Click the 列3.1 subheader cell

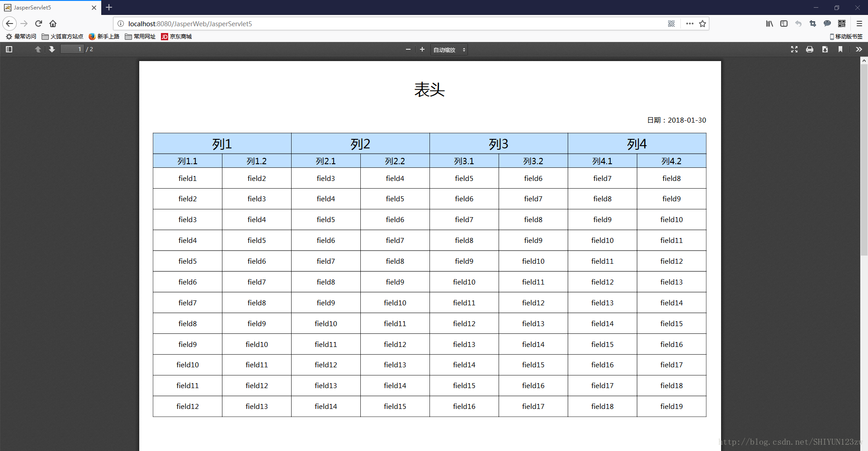pyautogui.click(x=464, y=161)
